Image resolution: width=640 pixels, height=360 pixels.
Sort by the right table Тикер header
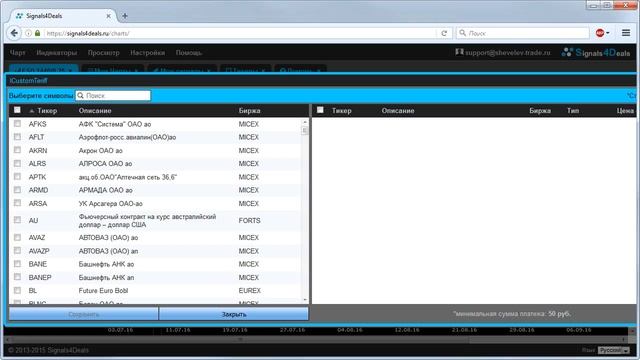coord(342,111)
